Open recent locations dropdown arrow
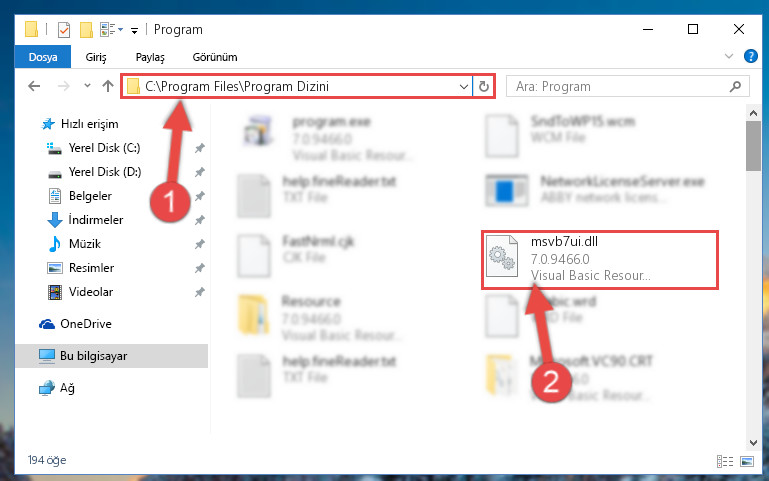769x481 pixels. [x=87, y=86]
